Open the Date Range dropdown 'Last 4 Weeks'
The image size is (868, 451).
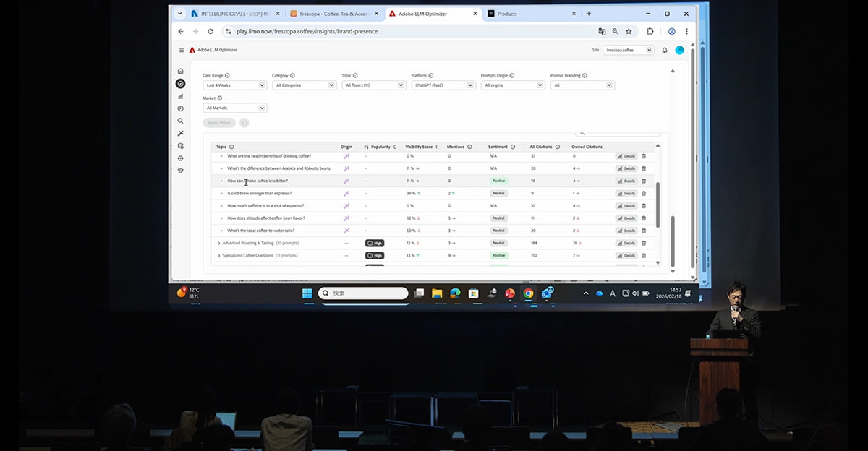tap(234, 85)
